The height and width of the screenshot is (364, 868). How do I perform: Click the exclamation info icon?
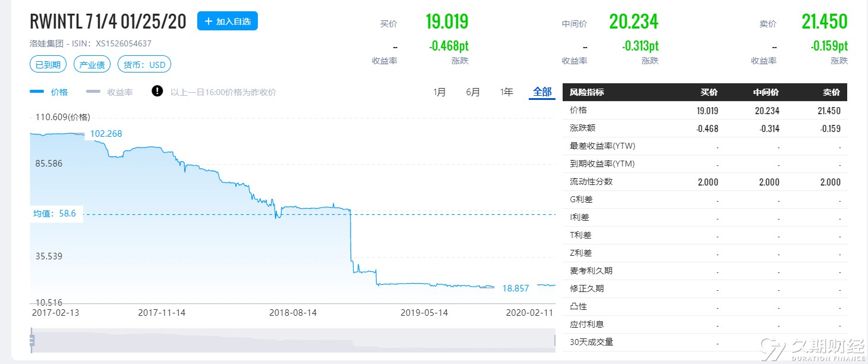tap(157, 91)
